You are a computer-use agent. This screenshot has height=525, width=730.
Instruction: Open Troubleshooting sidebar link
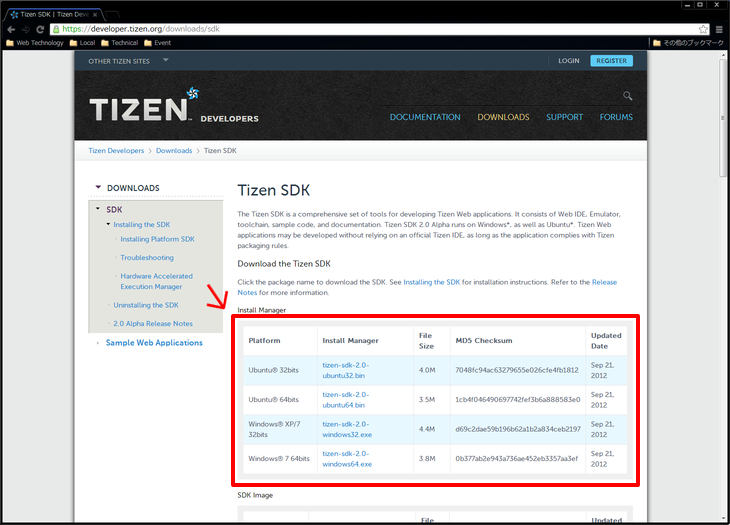(147, 257)
